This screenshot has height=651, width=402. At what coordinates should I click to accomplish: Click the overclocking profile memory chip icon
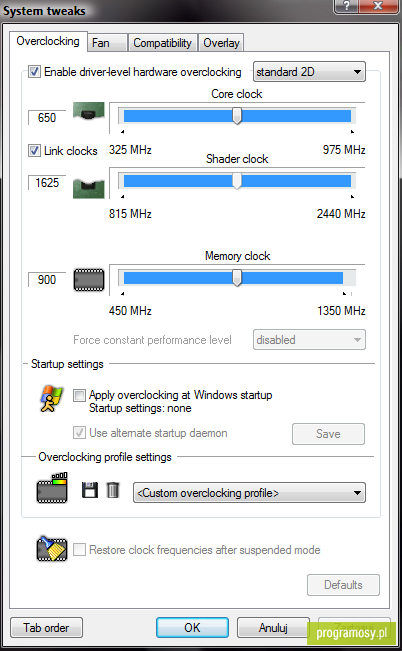click(x=52, y=488)
